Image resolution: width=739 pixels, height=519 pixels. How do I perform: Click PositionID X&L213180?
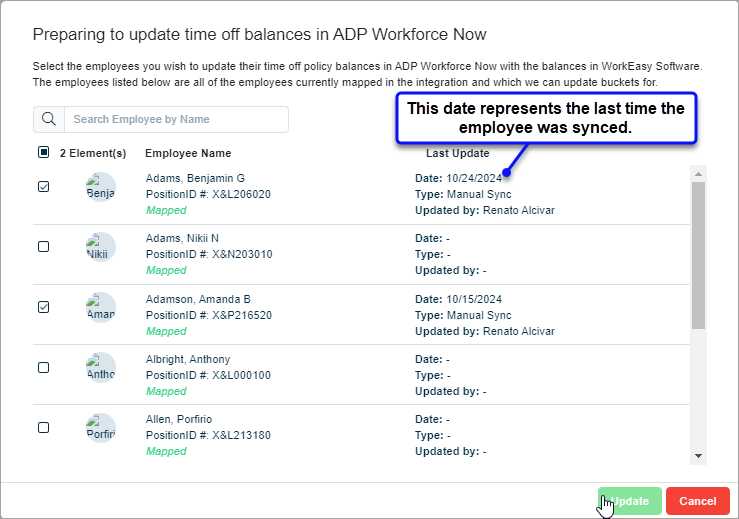(x=208, y=435)
